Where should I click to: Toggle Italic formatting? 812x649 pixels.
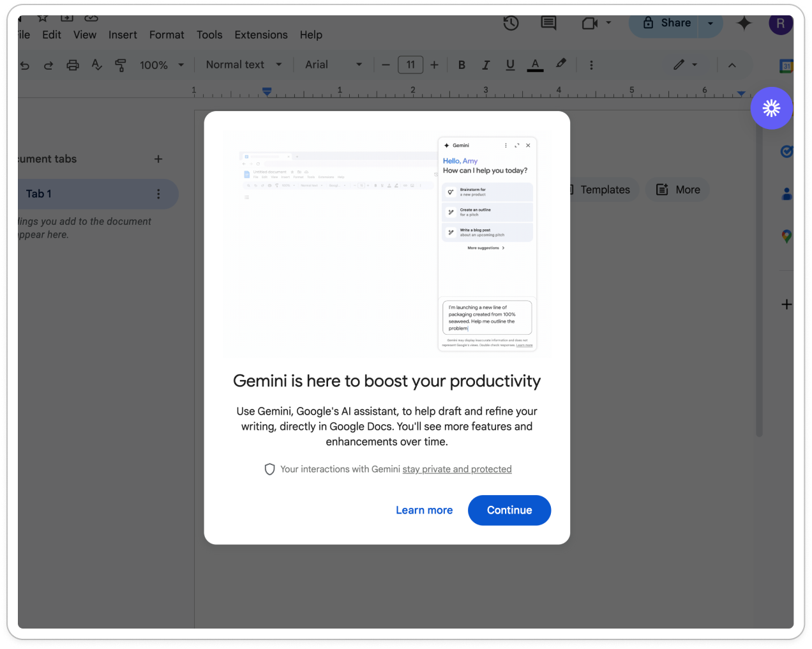pos(486,65)
